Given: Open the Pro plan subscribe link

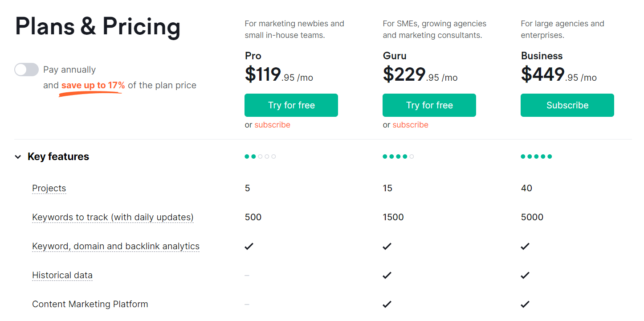Looking at the screenshot, I should [272, 125].
